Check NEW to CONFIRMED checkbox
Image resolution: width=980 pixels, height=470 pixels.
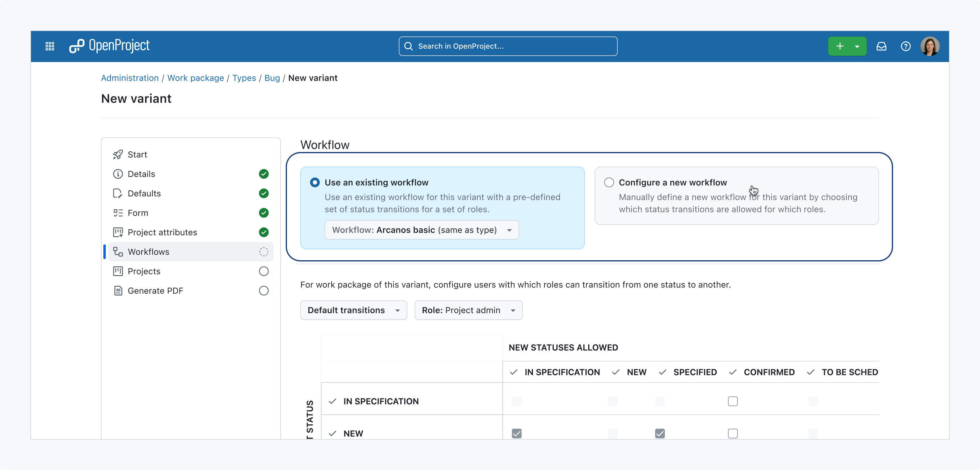[733, 434]
